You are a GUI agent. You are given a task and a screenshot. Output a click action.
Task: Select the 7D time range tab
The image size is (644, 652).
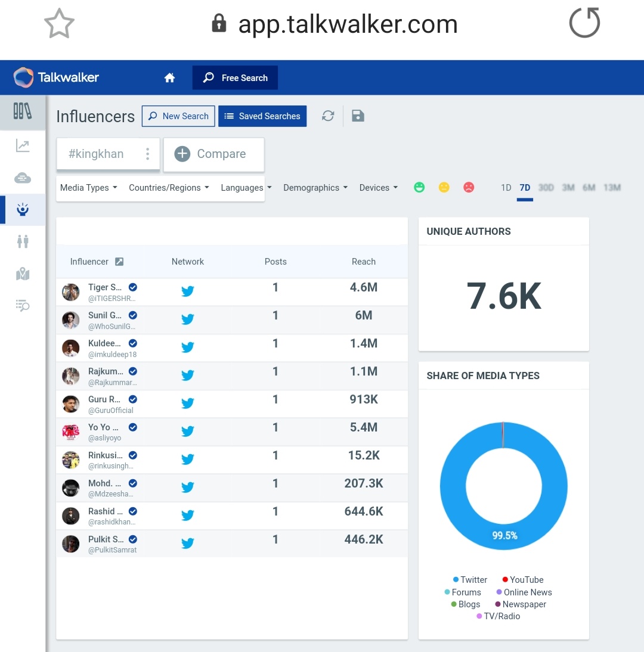pos(525,188)
